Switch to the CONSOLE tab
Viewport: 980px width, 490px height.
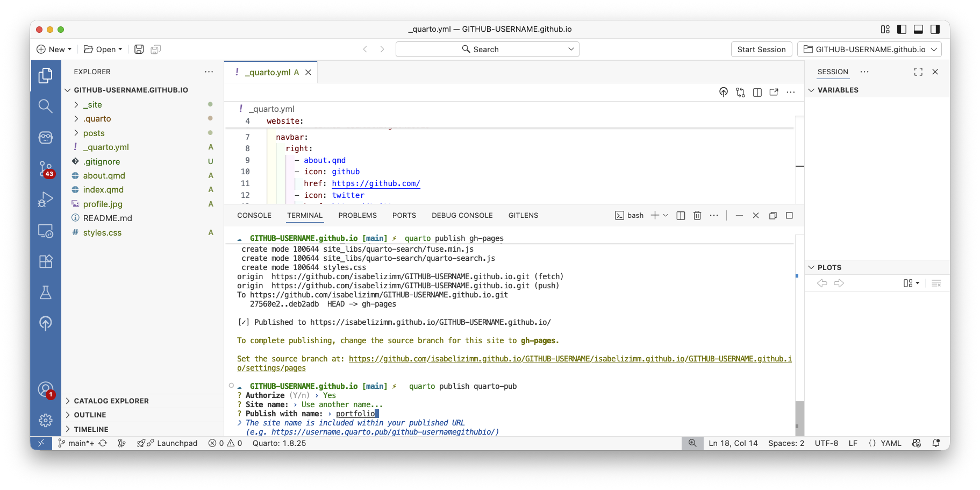click(254, 216)
